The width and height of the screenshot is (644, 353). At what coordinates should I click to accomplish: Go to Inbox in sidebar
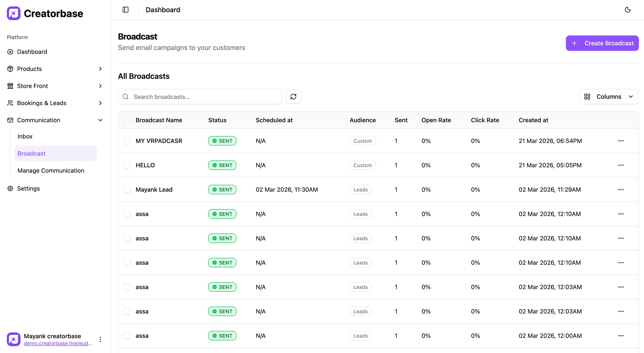click(x=25, y=136)
